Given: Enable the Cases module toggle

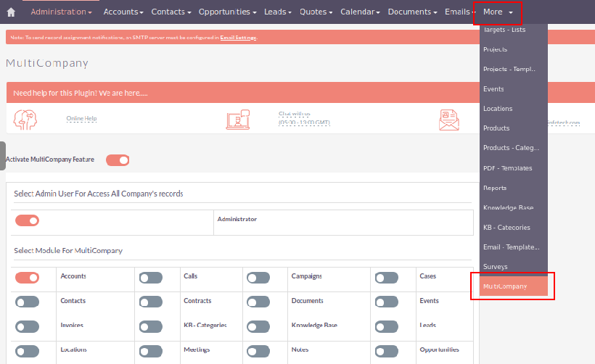Looking at the screenshot, I should [386, 278].
